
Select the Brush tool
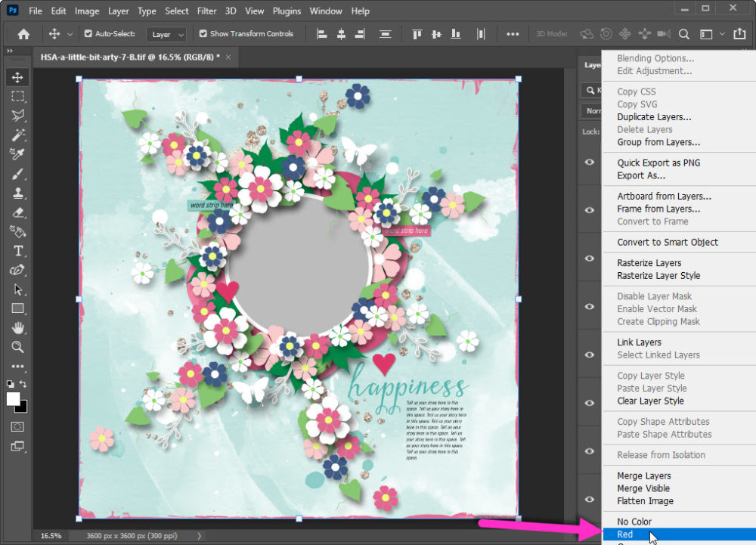pos(18,173)
